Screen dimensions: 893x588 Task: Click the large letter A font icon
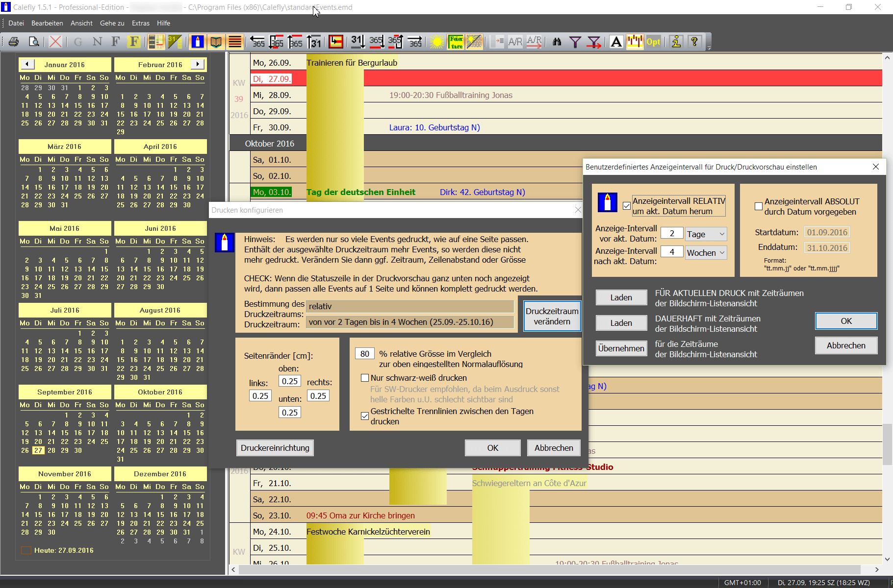[x=616, y=42]
